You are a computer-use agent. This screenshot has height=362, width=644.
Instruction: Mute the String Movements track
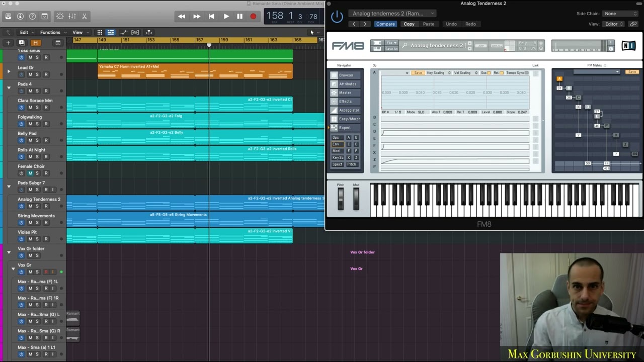pyautogui.click(x=30, y=222)
